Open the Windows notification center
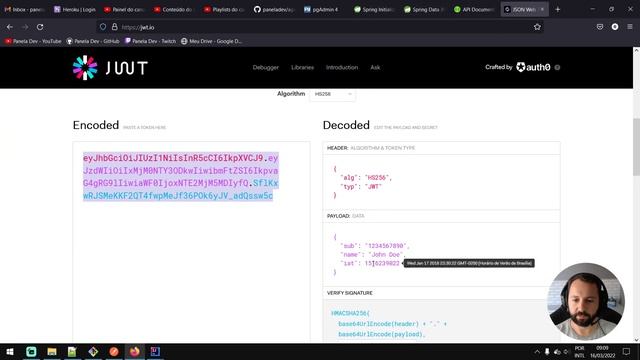Viewport: 640px width, 360px height. [626, 351]
